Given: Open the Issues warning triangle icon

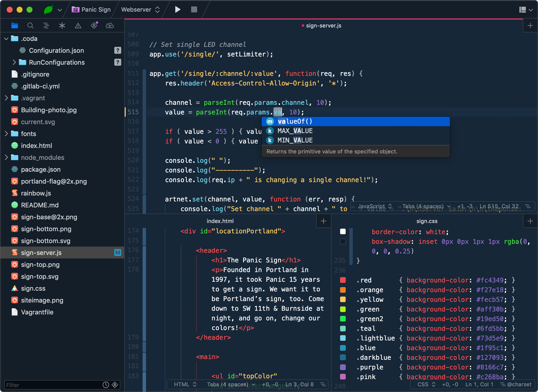Looking at the screenshot, I should pyautogui.click(x=78, y=26).
